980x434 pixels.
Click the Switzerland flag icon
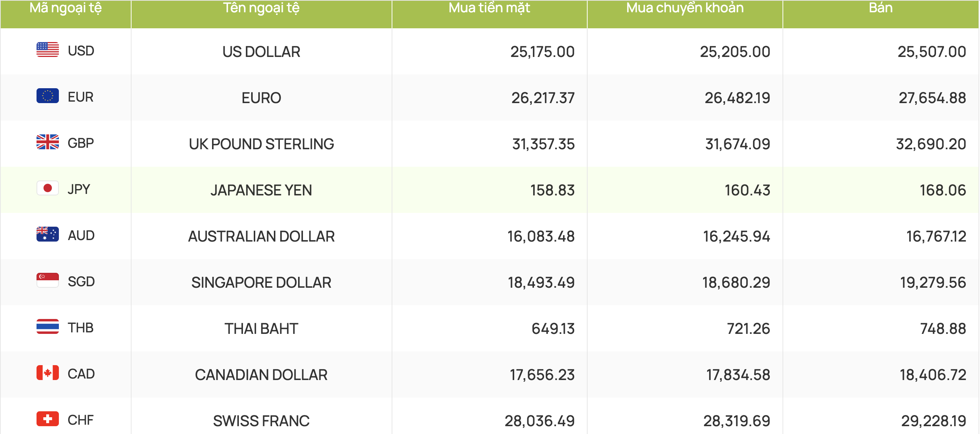point(48,419)
